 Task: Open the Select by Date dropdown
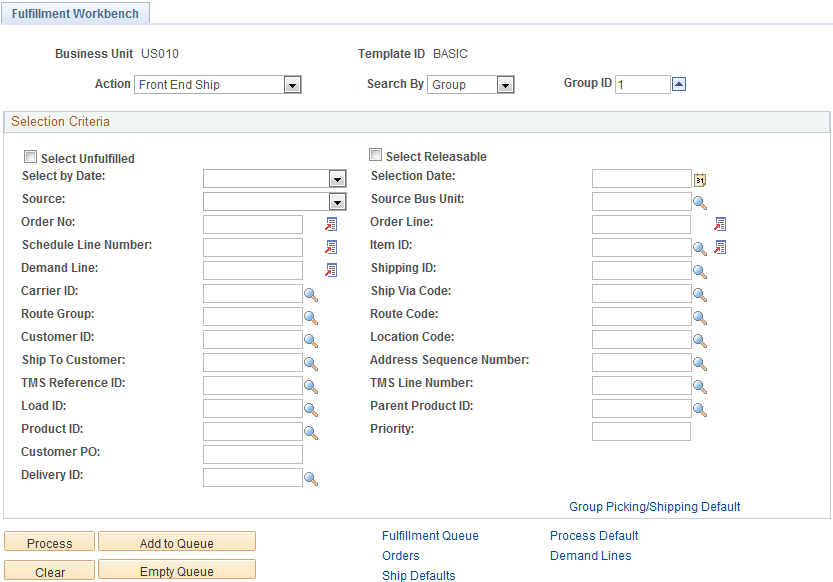(x=336, y=178)
